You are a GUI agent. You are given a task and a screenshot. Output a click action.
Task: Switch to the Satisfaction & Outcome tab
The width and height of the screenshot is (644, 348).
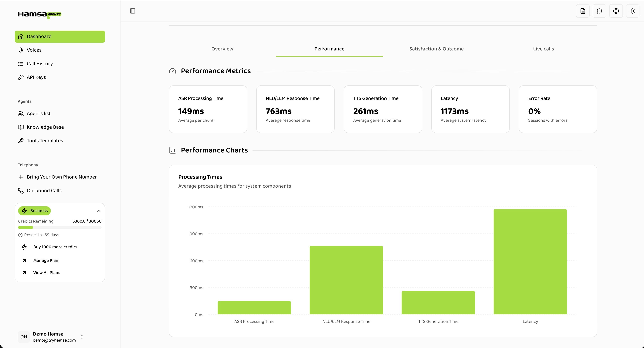click(x=436, y=49)
